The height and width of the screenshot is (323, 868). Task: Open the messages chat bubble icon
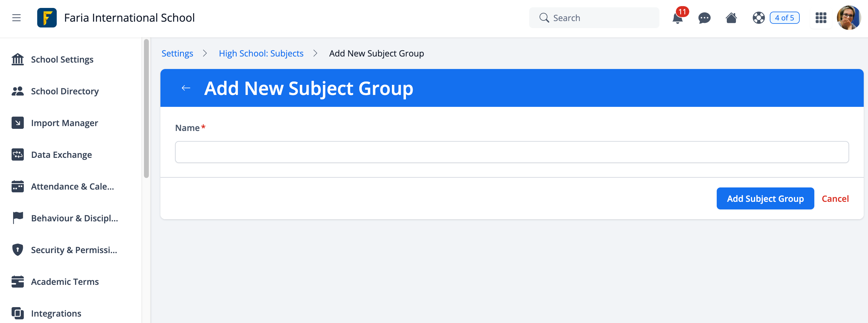click(x=704, y=18)
